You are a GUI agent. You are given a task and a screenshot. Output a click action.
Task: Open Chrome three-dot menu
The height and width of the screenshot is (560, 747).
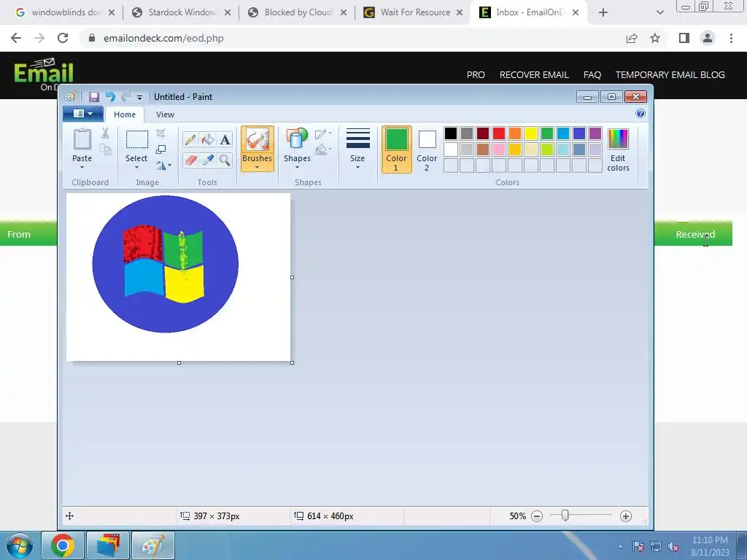(x=731, y=38)
